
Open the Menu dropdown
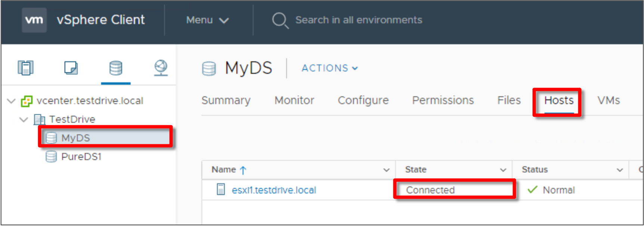click(x=207, y=20)
